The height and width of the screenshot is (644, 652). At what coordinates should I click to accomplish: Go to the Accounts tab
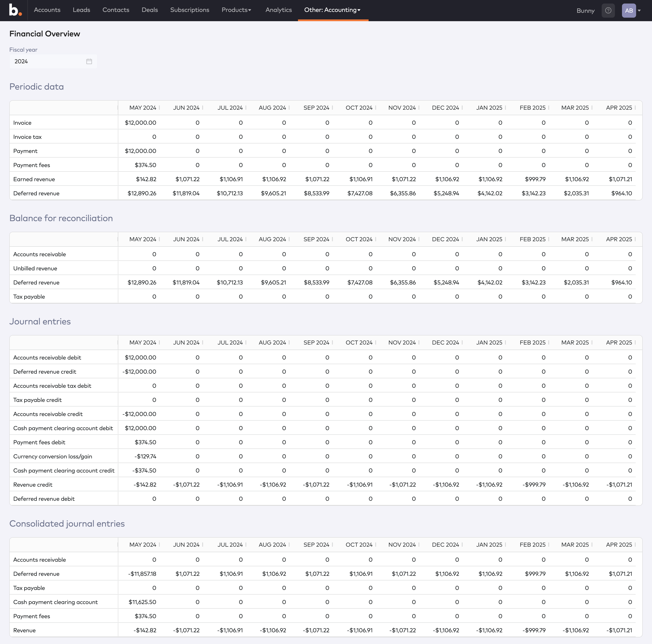click(47, 10)
